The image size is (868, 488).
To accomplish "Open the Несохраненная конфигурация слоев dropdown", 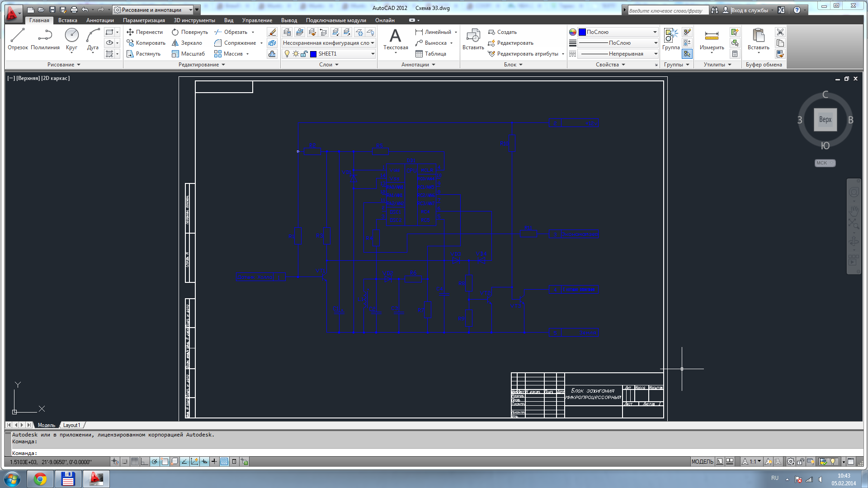I will [329, 43].
